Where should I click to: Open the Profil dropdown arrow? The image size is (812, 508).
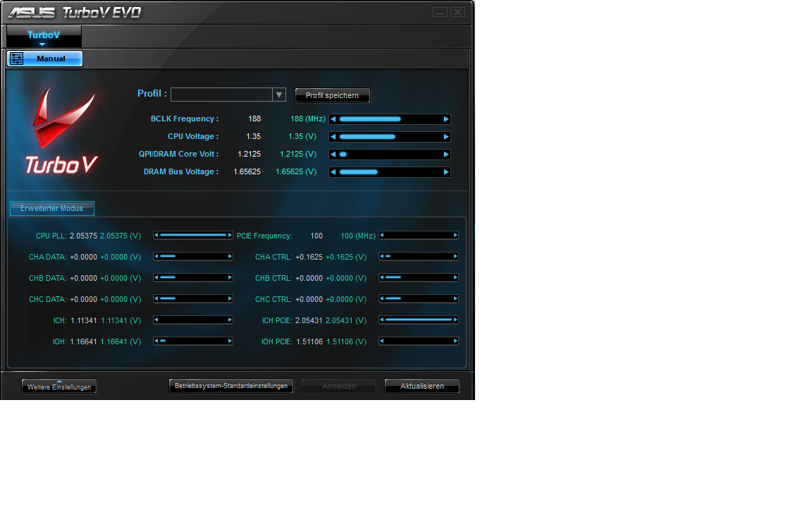279,95
